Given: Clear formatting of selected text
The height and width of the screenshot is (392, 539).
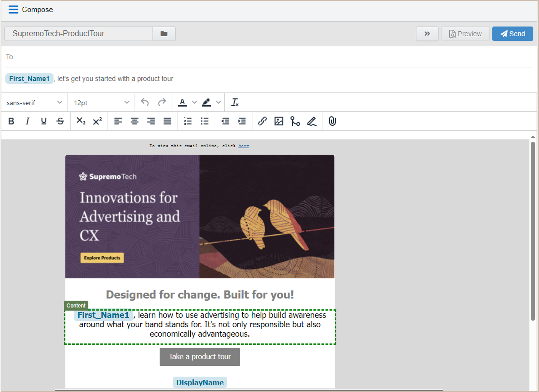Looking at the screenshot, I should tap(235, 102).
